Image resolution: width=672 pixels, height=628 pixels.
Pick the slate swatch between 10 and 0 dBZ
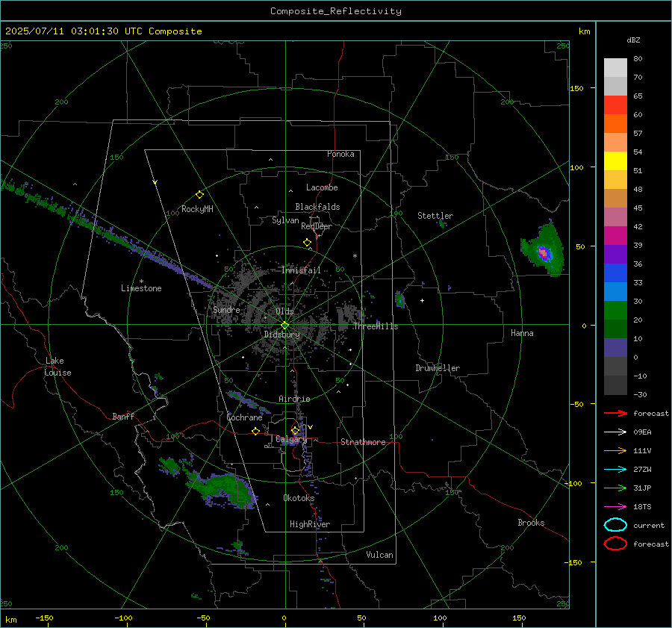pyautogui.click(x=615, y=348)
